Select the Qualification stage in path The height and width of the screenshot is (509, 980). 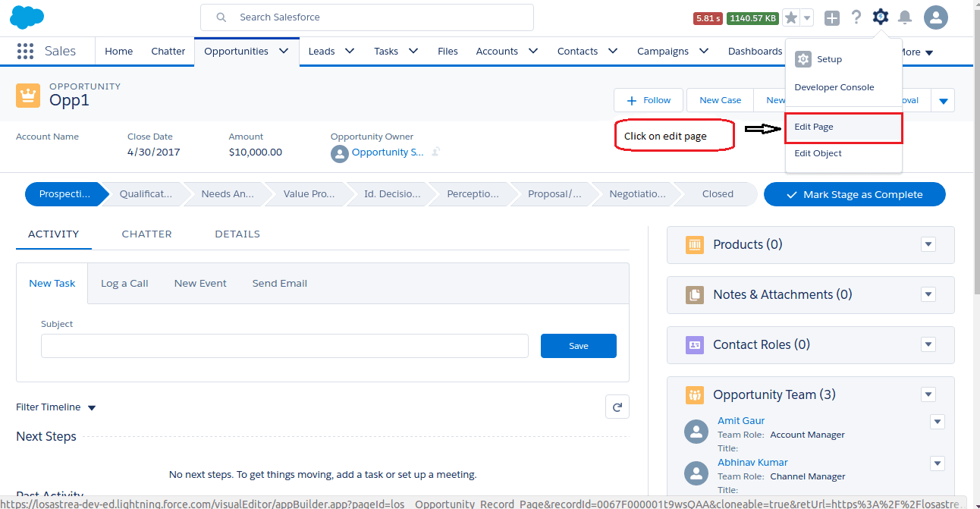pos(146,194)
